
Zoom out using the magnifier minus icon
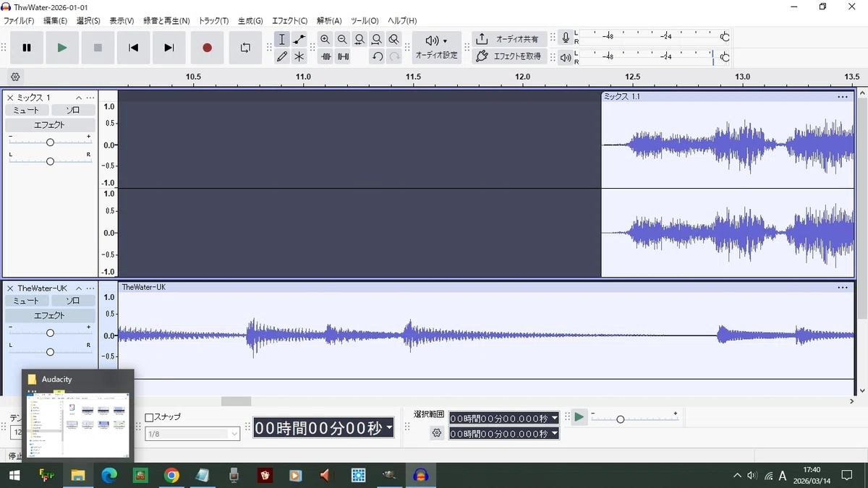342,39
